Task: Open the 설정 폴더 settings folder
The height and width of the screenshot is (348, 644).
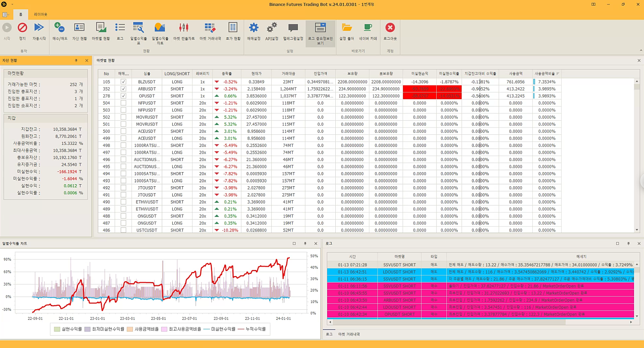Action: click(347, 27)
